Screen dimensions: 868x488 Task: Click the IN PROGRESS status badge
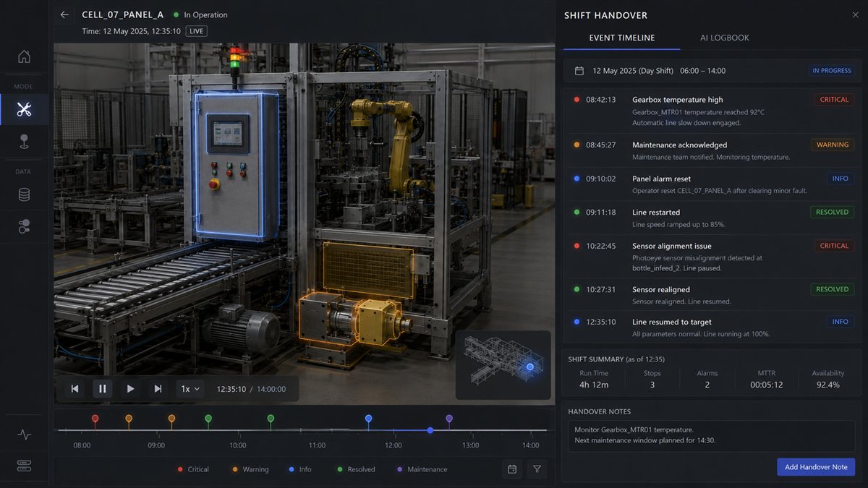click(832, 71)
